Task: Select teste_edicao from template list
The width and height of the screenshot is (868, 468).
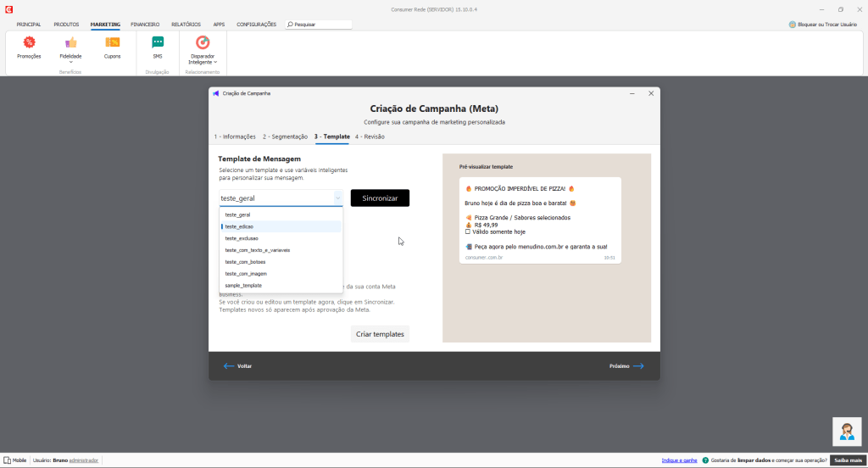Action: click(239, 227)
